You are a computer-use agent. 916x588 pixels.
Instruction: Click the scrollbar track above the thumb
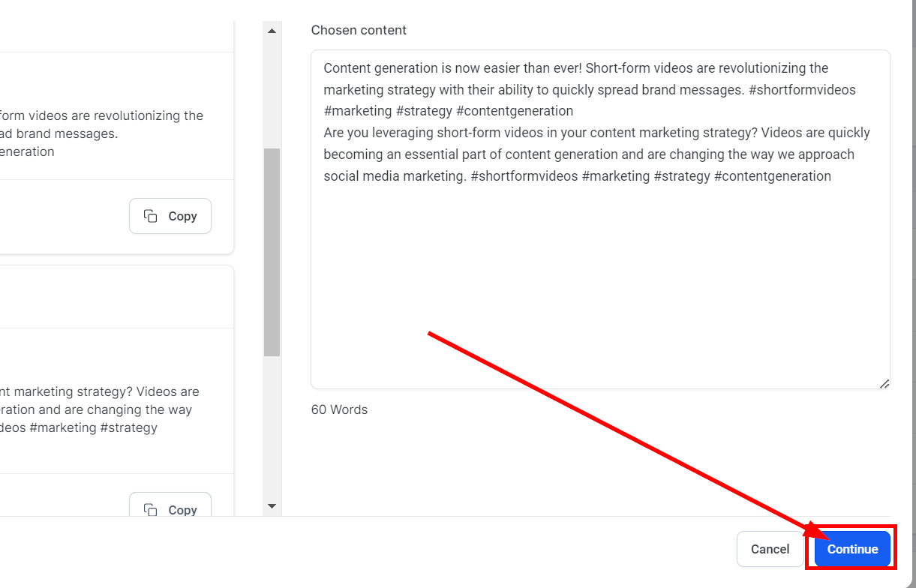point(272,90)
